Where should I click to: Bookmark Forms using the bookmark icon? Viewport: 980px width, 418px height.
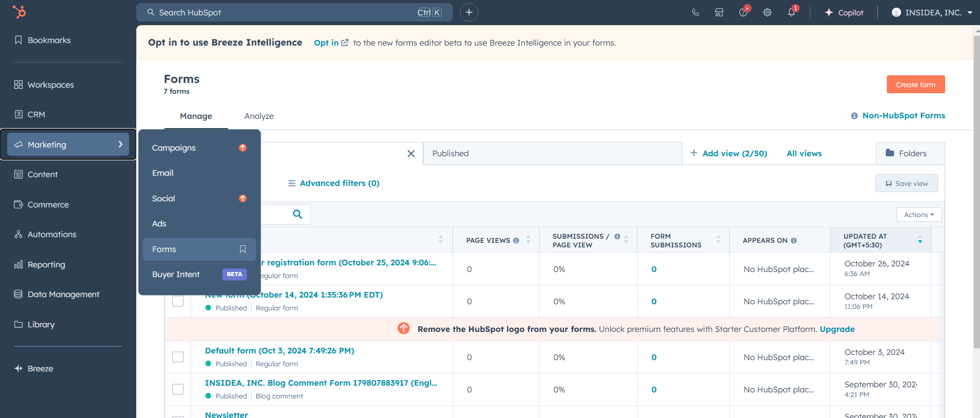[x=243, y=249]
